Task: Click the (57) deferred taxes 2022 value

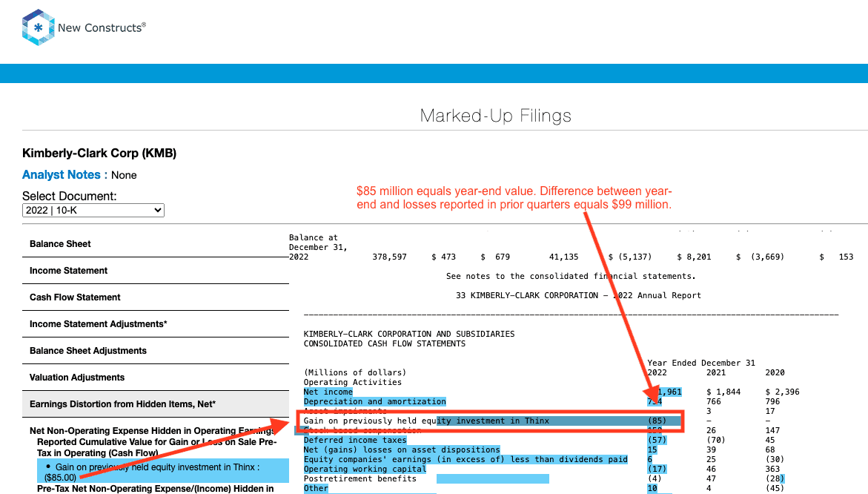Action: pyautogui.click(x=657, y=441)
